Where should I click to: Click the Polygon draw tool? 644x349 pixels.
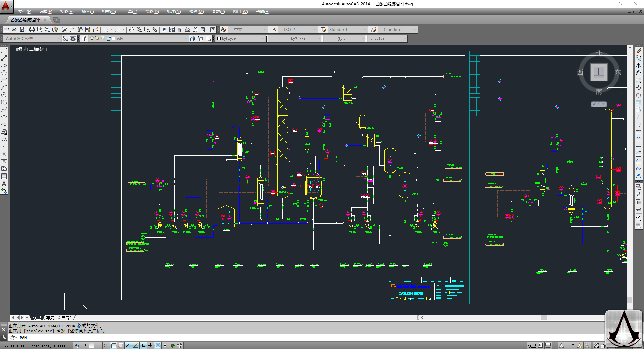(x=4, y=73)
